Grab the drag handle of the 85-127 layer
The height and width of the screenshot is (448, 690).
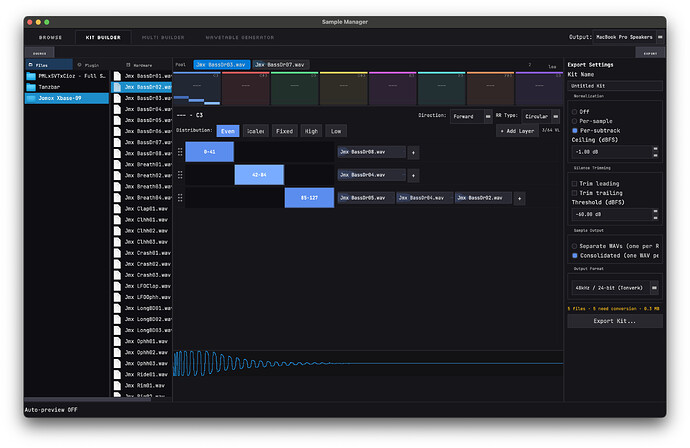[180, 198]
